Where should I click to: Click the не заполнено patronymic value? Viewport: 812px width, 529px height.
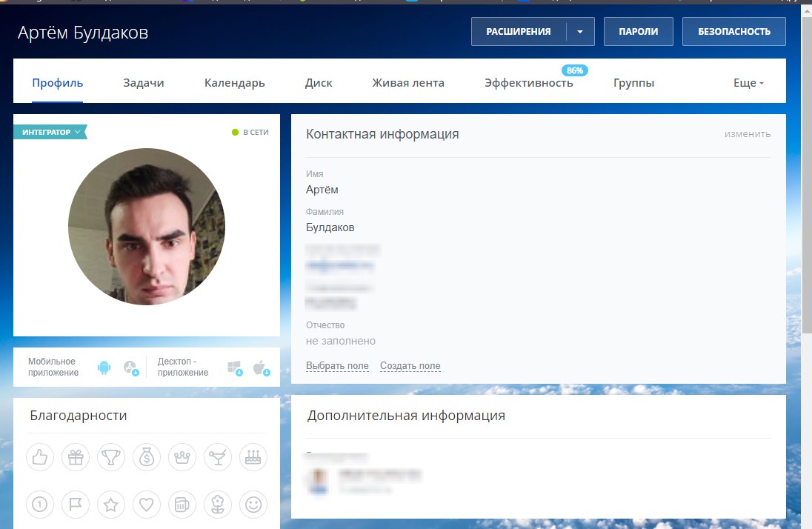pyautogui.click(x=341, y=341)
